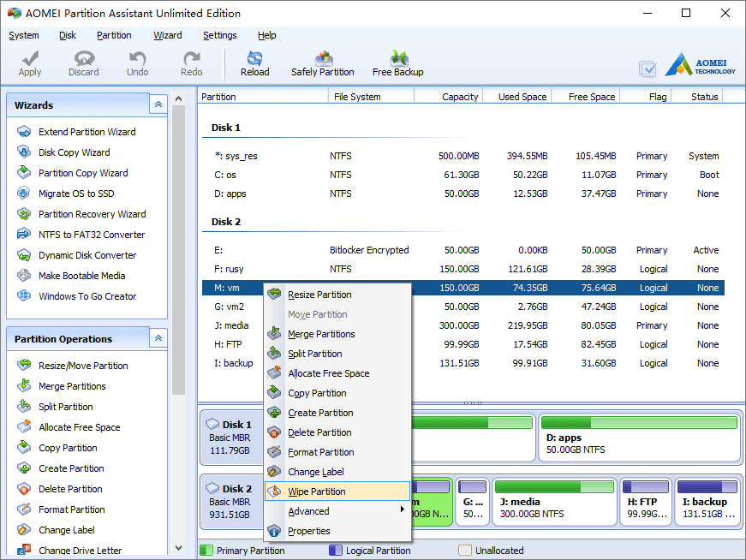
Task: Click the Safely Partition toolbar icon
Action: pyautogui.click(x=324, y=58)
